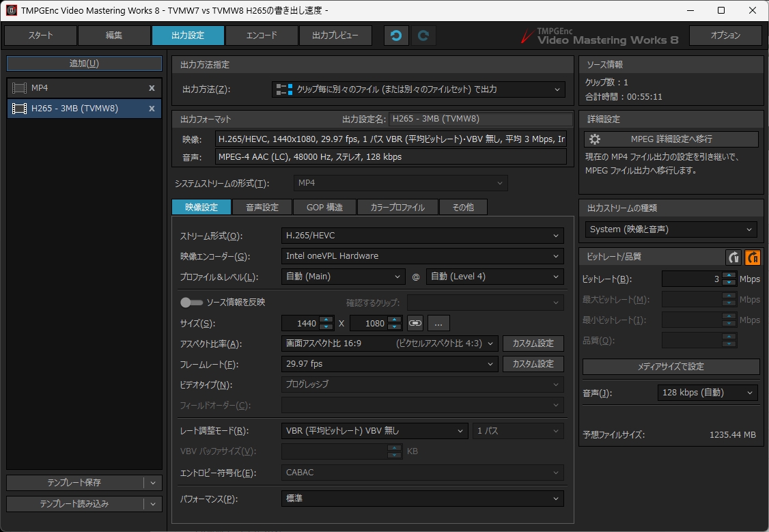The width and height of the screenshot is (769, 532).
Task: Increase the bitrate with up arrow
Action: click(x=729, y=276)
